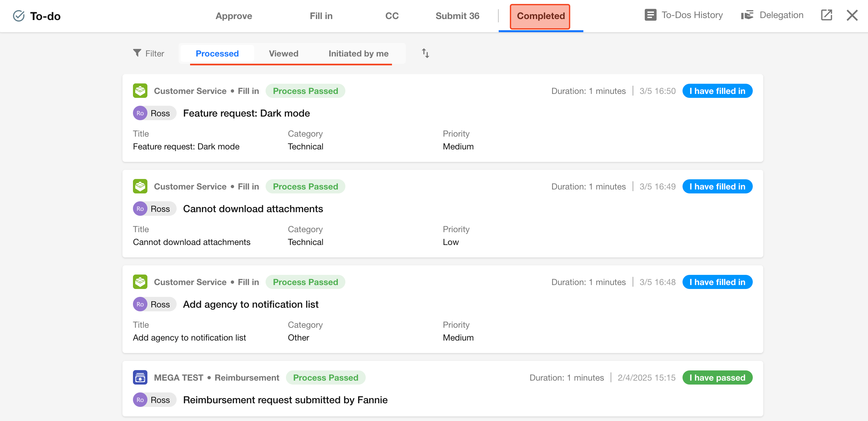The image size is (868, 421).
Task: Open the Filter funnel icon
Action: click(137, 53)
